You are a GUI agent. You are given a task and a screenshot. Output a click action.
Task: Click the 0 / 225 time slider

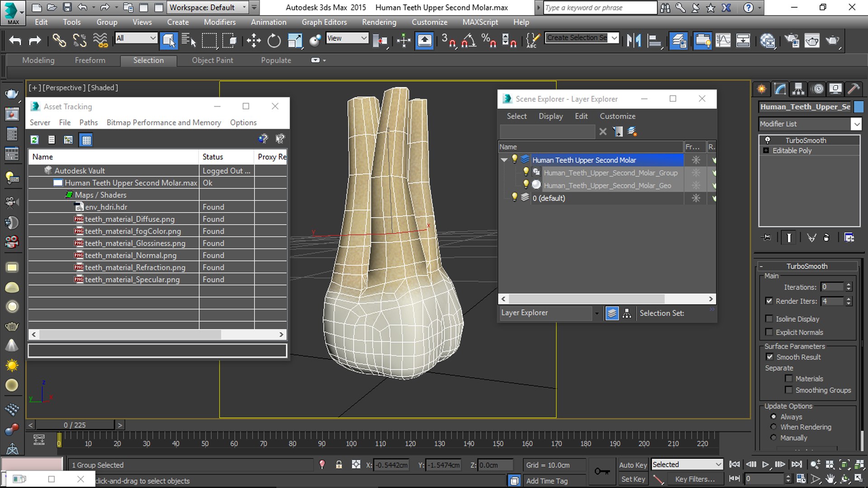(75, 425)
